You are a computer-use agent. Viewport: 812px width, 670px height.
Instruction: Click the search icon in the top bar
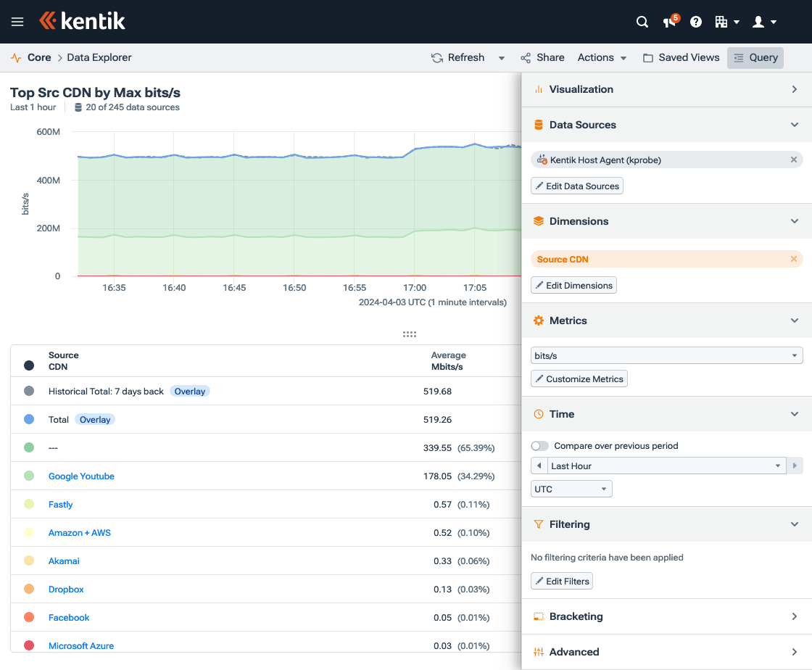pyautogui.click(x=642, y=22)
